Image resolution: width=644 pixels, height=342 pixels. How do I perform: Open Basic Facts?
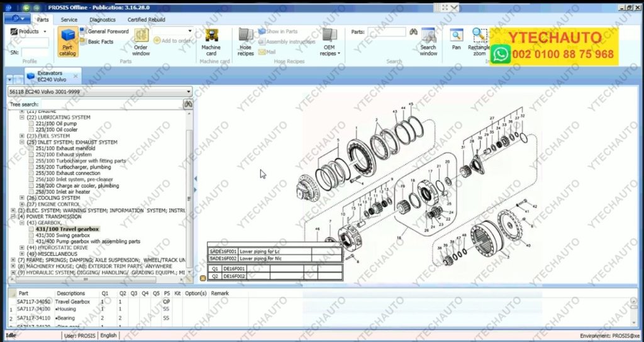tap(97, 41)
